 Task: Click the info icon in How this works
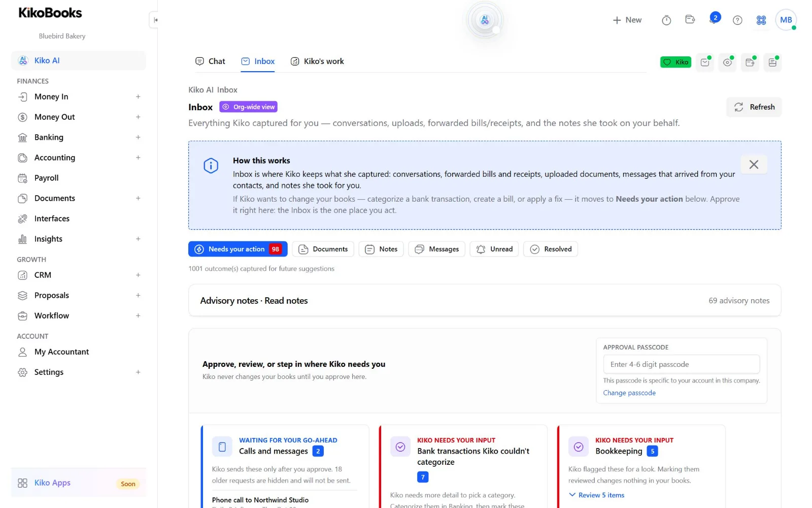point(211,166)
